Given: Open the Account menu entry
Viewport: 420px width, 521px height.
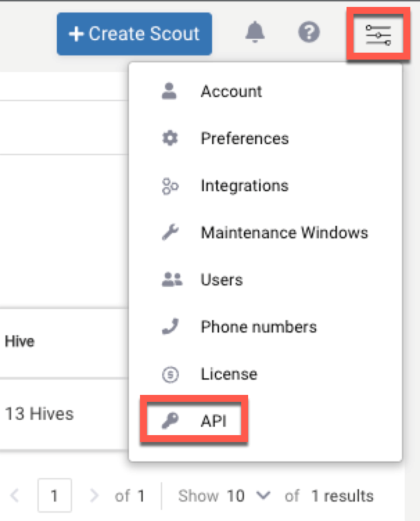Looking at the screenshot, I should tap(231, 91).
